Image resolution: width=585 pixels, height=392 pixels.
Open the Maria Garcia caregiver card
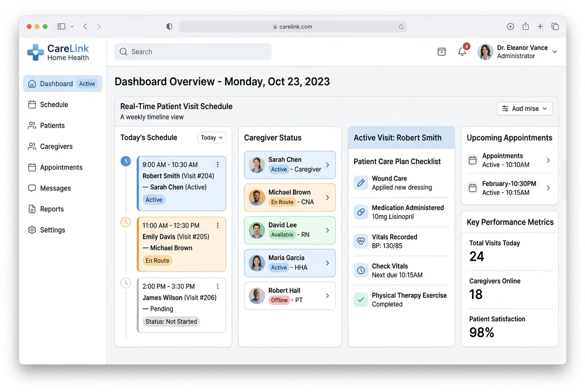click(x=290, y=263)
